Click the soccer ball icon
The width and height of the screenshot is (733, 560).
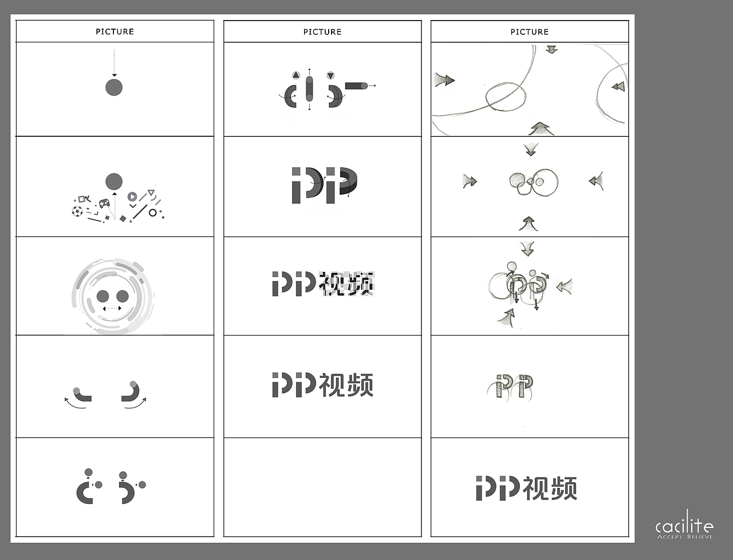point(77,211)
